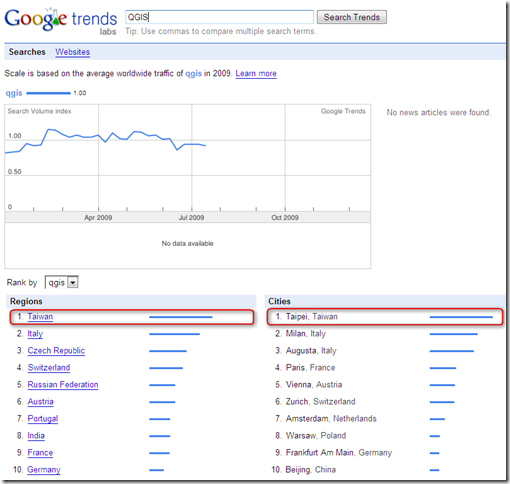Click the Google Trends labs logo

pos(61,21)
